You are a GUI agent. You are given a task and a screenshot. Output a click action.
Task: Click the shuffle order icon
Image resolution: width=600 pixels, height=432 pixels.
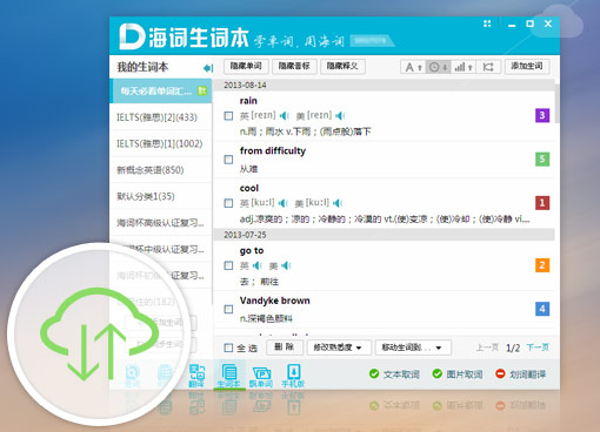pyautogui.click(x=489, y=67)
